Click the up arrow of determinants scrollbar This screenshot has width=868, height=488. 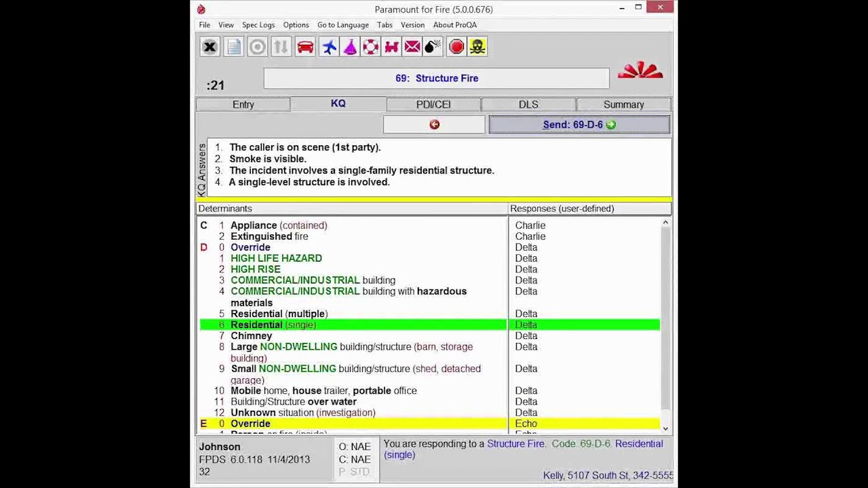click(665, 222)
